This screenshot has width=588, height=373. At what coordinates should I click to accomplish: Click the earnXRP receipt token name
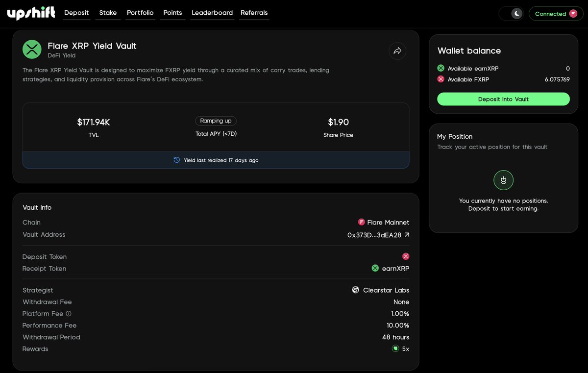pos(395,269)
